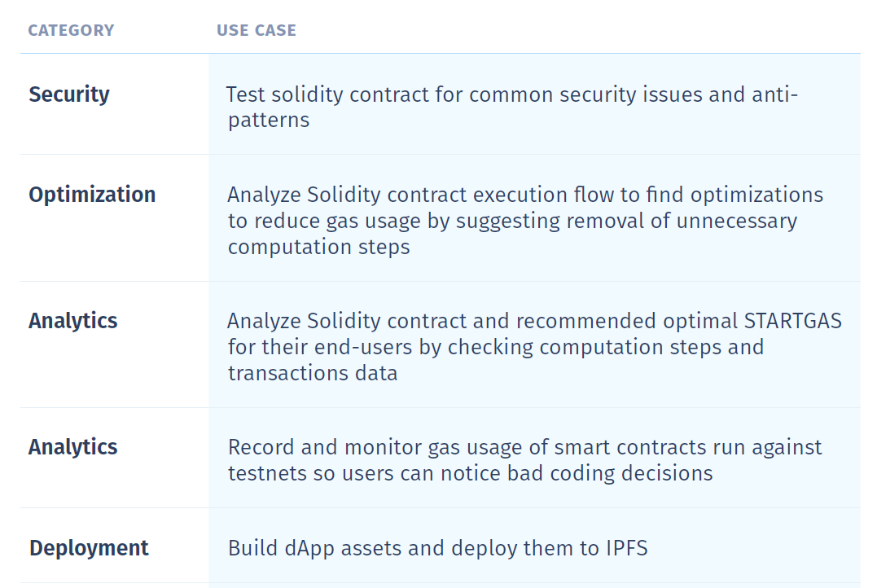Click the Build dApp assets description
The width and height of the screenshot is (877, 588).
pos(437,548)
